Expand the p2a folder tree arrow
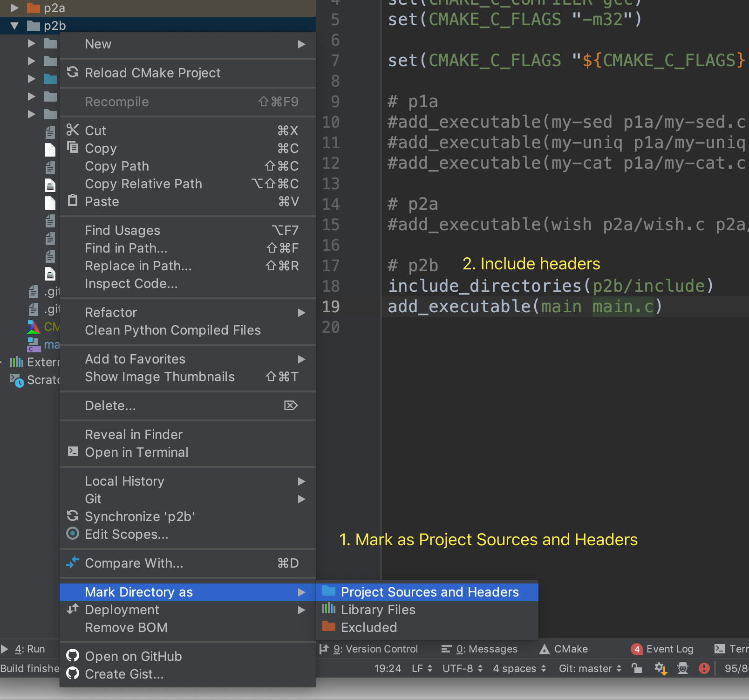Image resolution: width=749 pixels, height=700 pixels. (14, 8)
